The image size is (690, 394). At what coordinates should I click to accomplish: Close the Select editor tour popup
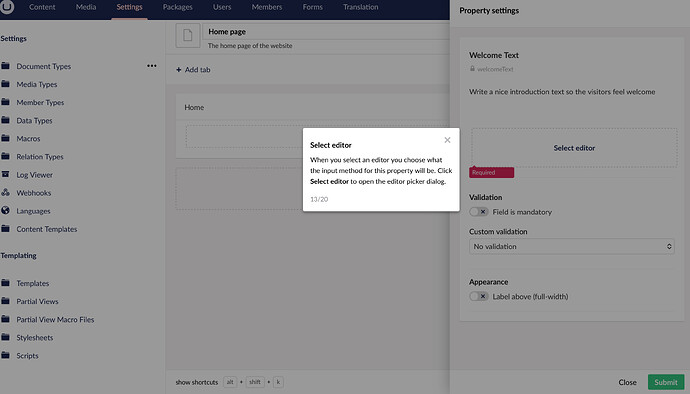click(x=447, y=140)
